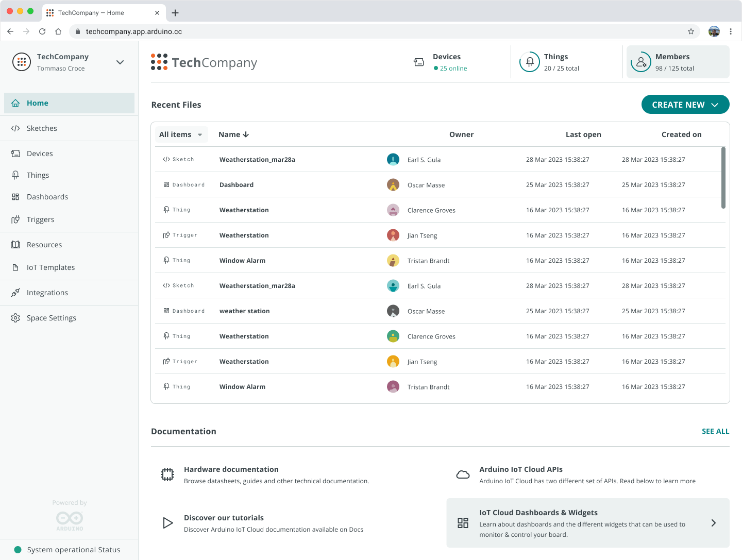The width and height of the screenshot is (742, 560).
Task: Open the Members 98 / 125 total card
Action: pos(678,62)
